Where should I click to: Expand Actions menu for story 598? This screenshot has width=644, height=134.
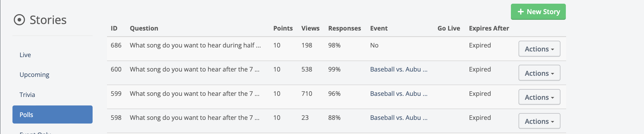pyautogui.click(x=539, y=121)
